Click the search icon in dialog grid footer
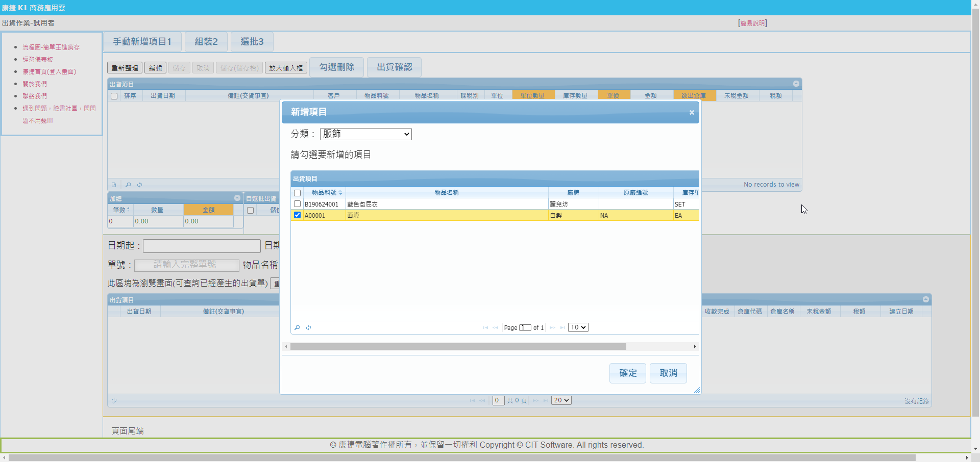Image resolution: width=980 pixels, height=462 pixels. [x=297, y=327]
